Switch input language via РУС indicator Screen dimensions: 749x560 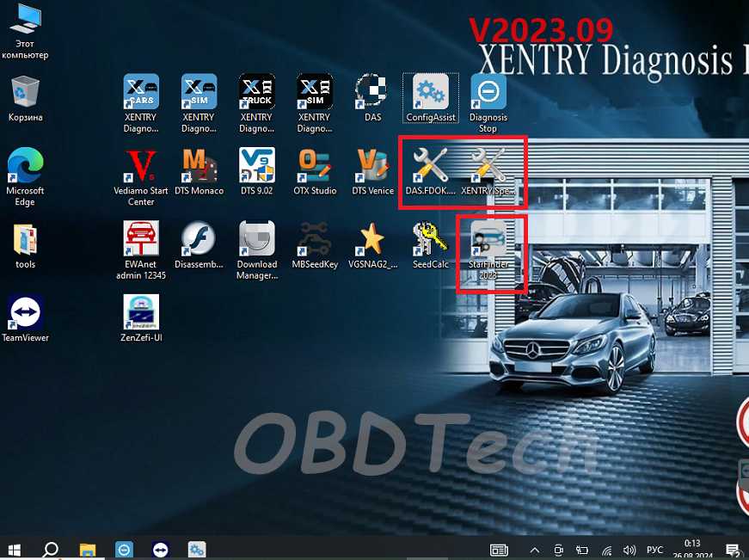click(655, 550)
